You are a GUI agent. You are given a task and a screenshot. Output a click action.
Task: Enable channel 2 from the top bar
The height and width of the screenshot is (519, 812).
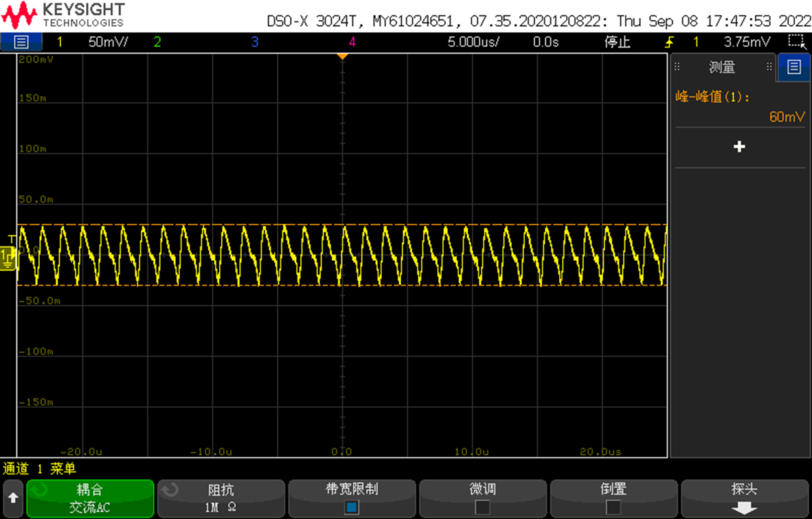(157, 42)
